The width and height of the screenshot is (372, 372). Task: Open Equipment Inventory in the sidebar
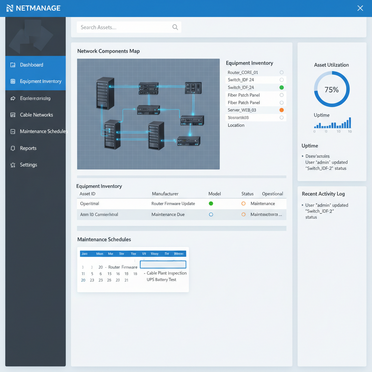[36, 81]
